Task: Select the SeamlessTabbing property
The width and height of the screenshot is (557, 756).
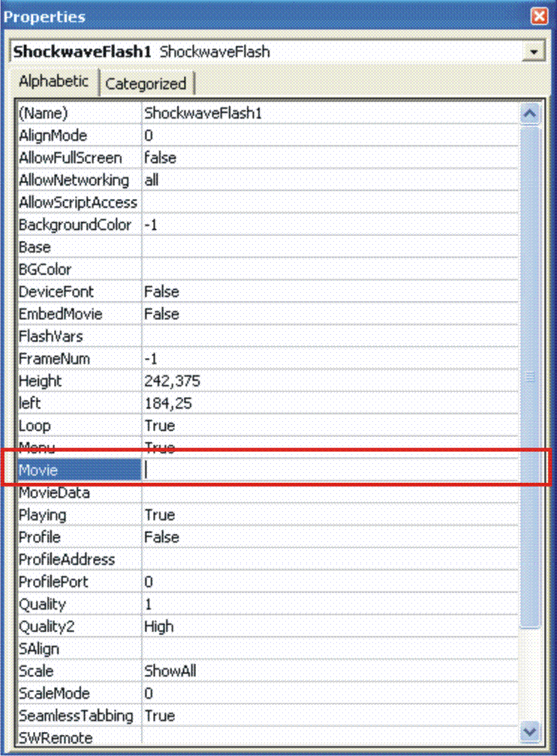Action: [79, 715]
